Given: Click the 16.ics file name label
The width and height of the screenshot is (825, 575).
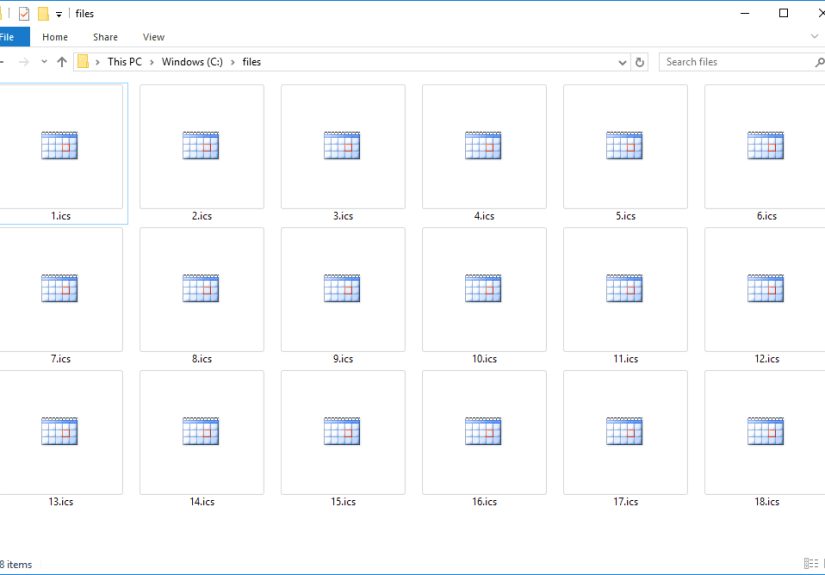Looking at the screenshot, I should 484,502.
